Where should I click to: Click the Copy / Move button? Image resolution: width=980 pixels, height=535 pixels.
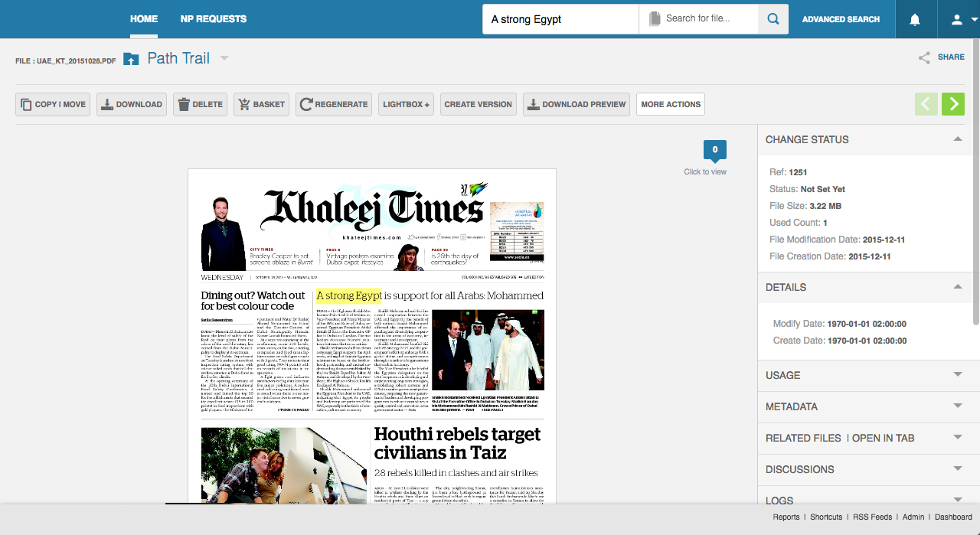(x=53, y=104)
